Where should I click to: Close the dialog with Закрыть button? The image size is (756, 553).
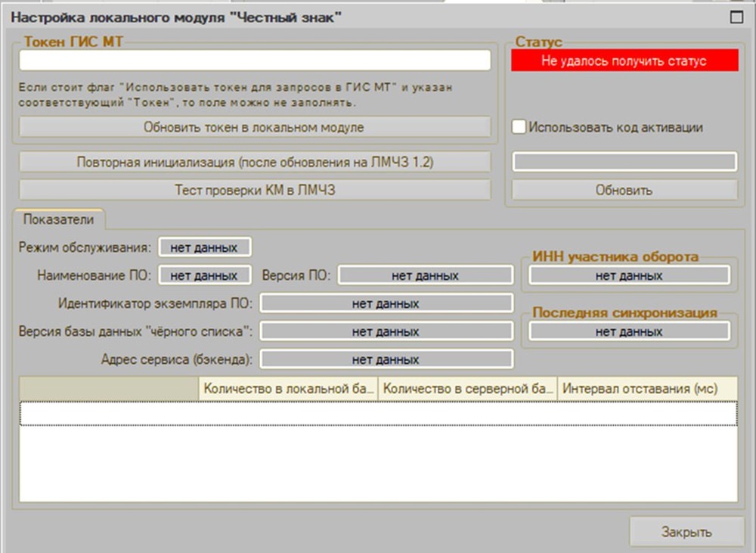[x=686, y=532]
